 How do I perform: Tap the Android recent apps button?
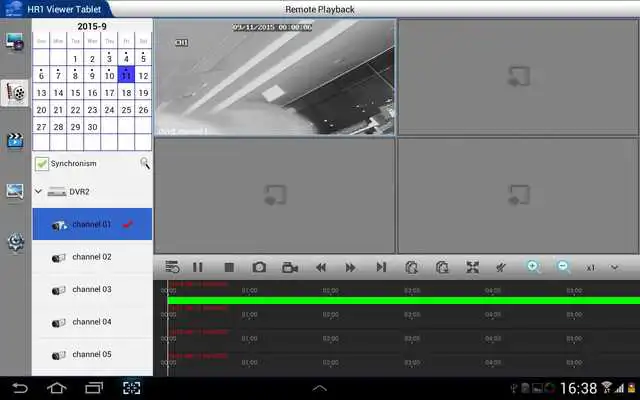[x=94, y=388]
